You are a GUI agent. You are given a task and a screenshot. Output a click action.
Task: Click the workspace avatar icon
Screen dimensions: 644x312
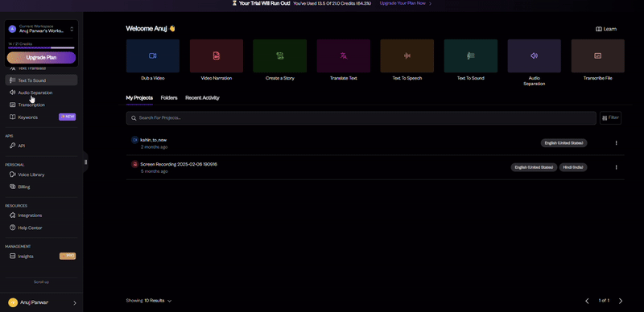[x=12, y=29]
